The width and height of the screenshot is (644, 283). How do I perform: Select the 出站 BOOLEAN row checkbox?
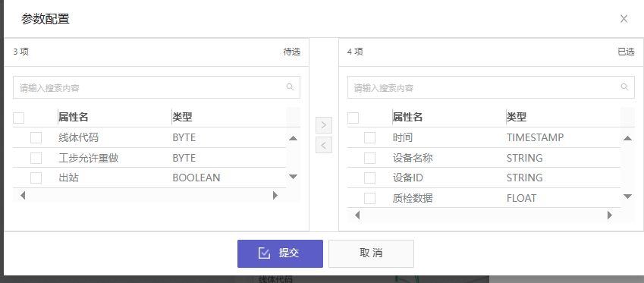[36, 178]
